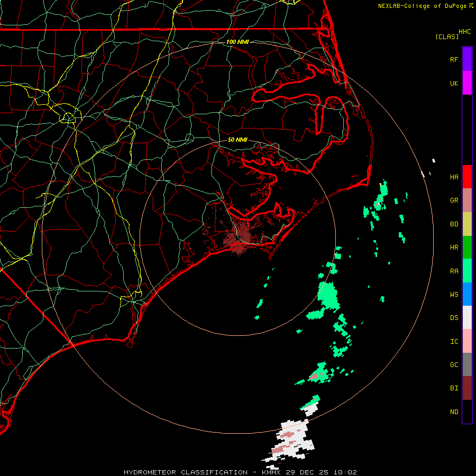This screenshot has height=476, width=476.
Task: Click the HR dark green legend swatch
Action: click(x=467, y=248)
